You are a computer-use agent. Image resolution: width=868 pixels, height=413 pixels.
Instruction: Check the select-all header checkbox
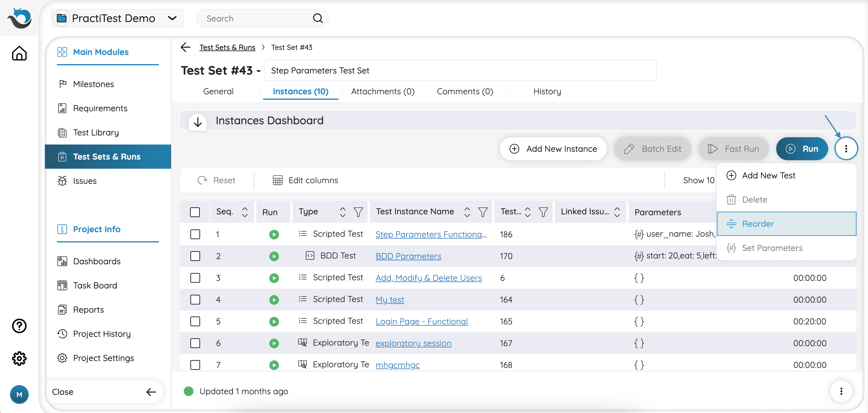coord(195,212)
